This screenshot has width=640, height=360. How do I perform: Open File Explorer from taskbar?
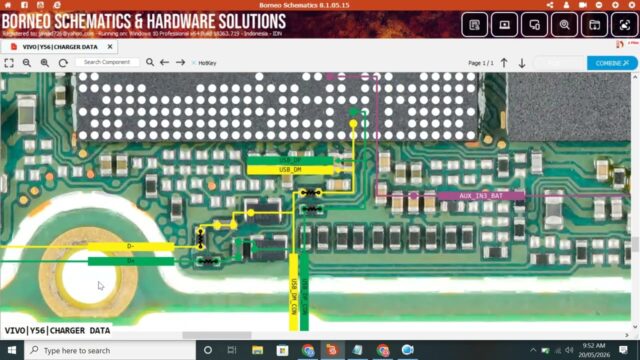pyautogui.click(x=257, y=350)
